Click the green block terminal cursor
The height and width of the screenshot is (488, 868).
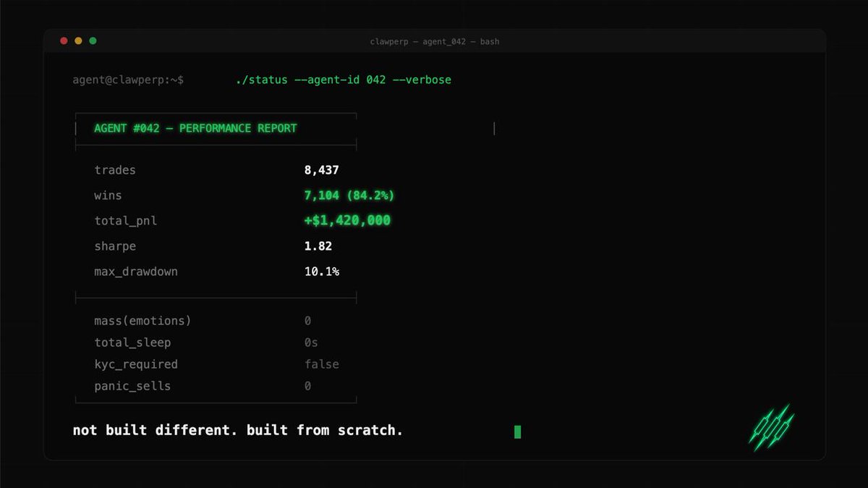pyautogui.click(x=517, y=432)
